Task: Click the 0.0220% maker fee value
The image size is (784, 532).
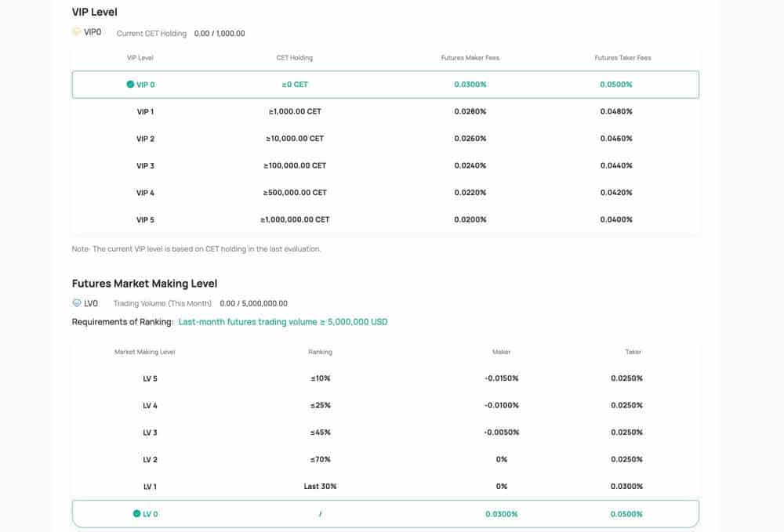Action: pos(470,192)
